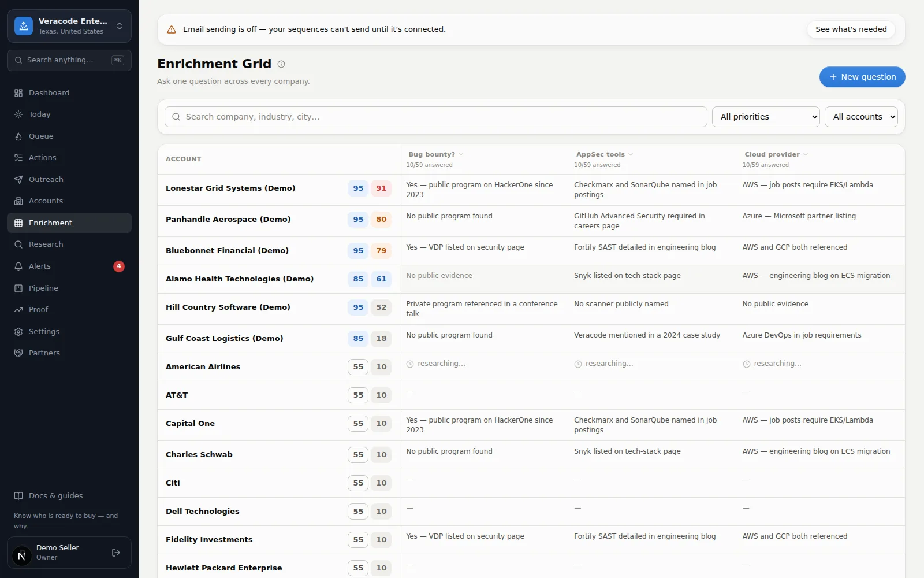Click Lonestar Grid Systems red score 91

coord(381,188)
